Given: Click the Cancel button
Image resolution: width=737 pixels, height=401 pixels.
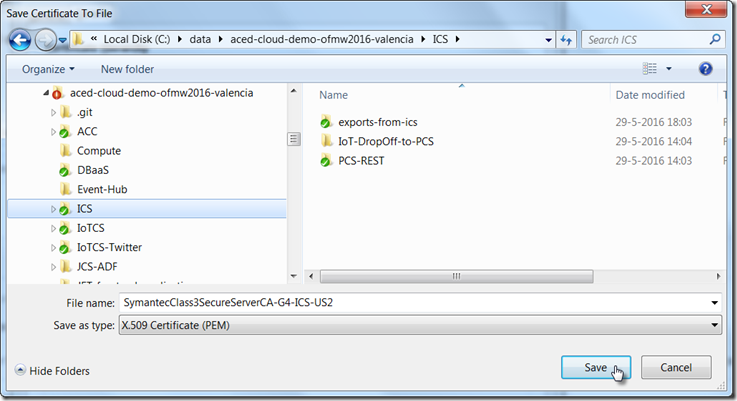Looking at the screenshot, I should (x=676, y=367).
